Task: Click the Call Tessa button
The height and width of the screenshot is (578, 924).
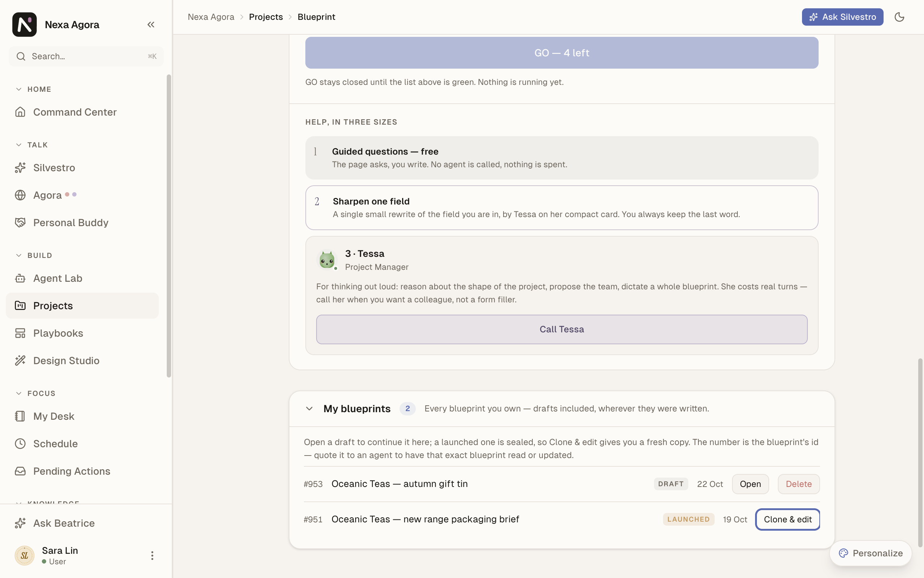Action: click(562, 329)
